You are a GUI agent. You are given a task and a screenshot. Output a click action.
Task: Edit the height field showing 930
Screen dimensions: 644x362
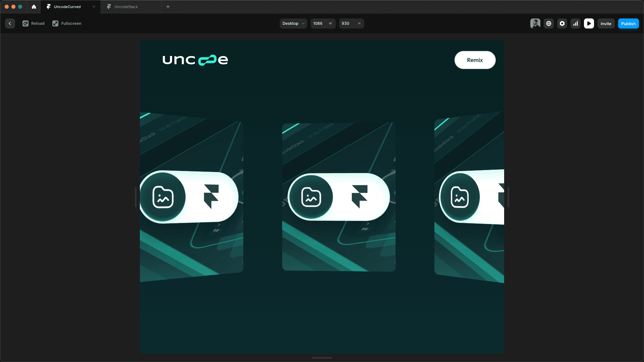click(352, 23)
